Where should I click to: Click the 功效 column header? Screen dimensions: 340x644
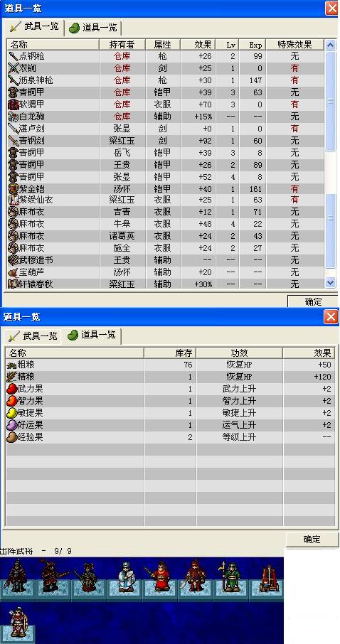pos(239,353)
